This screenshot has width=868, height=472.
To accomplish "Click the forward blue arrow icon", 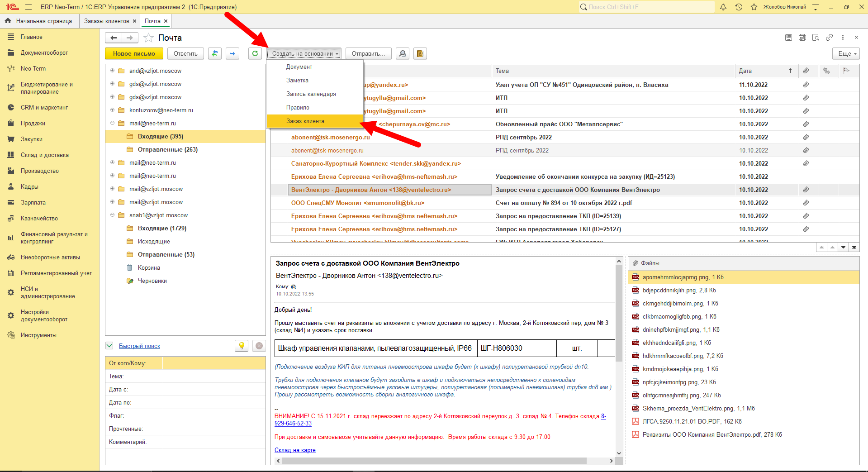I will 232,53.
